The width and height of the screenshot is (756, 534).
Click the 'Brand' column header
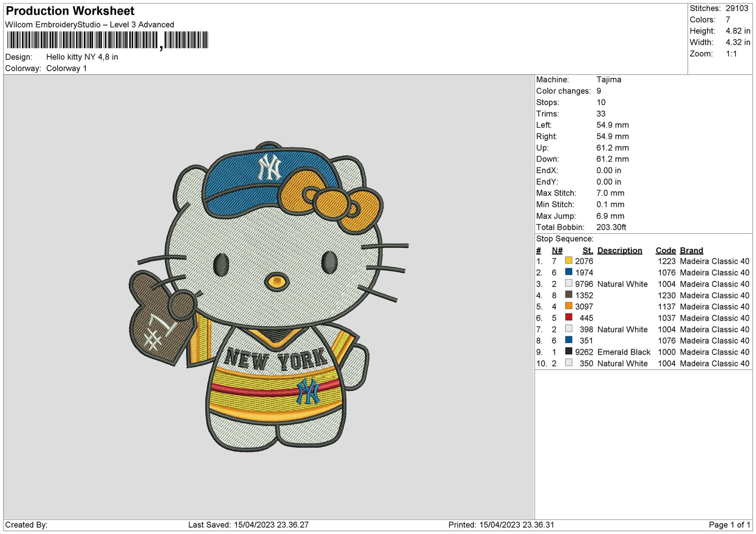click(x=691, y=251)
